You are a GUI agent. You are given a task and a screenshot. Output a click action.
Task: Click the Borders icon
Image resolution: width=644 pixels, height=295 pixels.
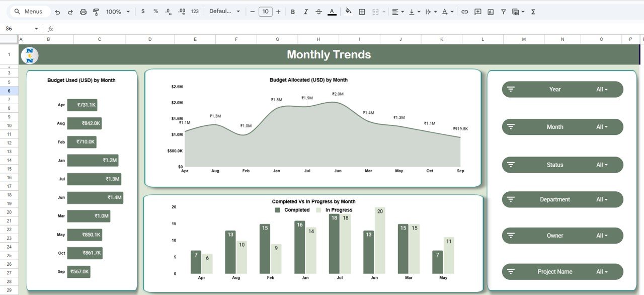click(x=362, y=11)
